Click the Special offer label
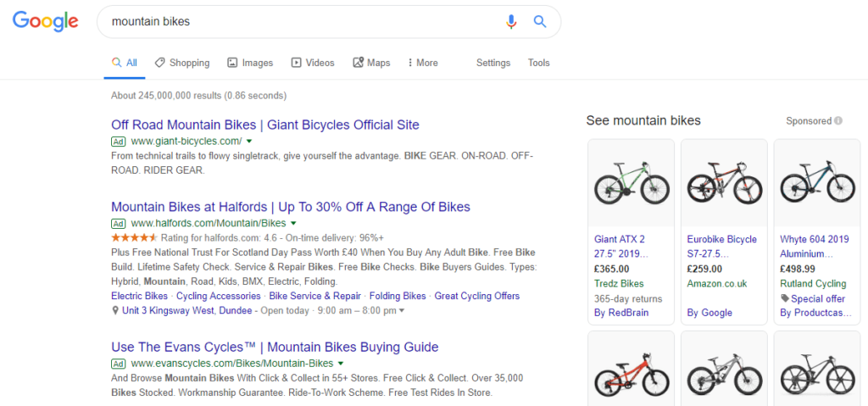868x406 pixels. 818,299
